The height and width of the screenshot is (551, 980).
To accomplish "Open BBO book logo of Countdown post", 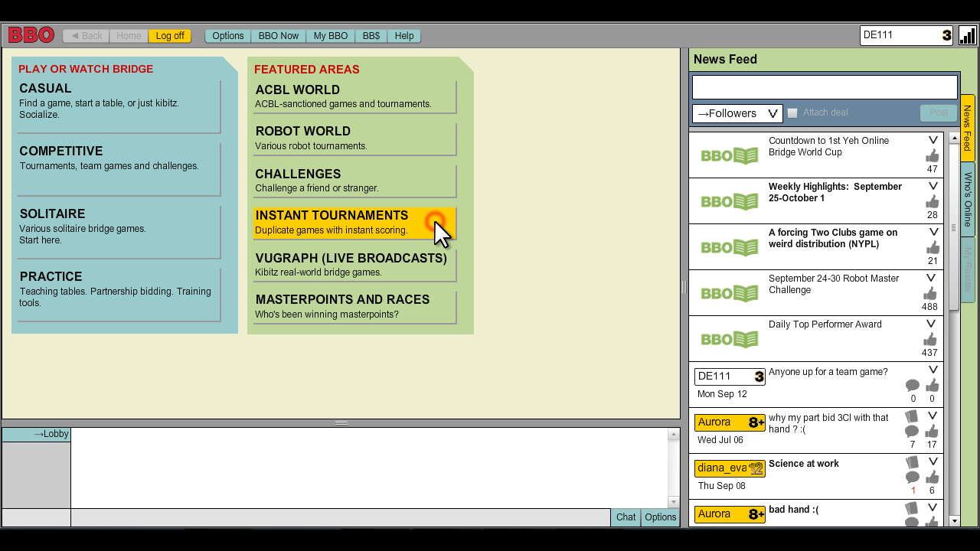I will [x=730, y=156].
